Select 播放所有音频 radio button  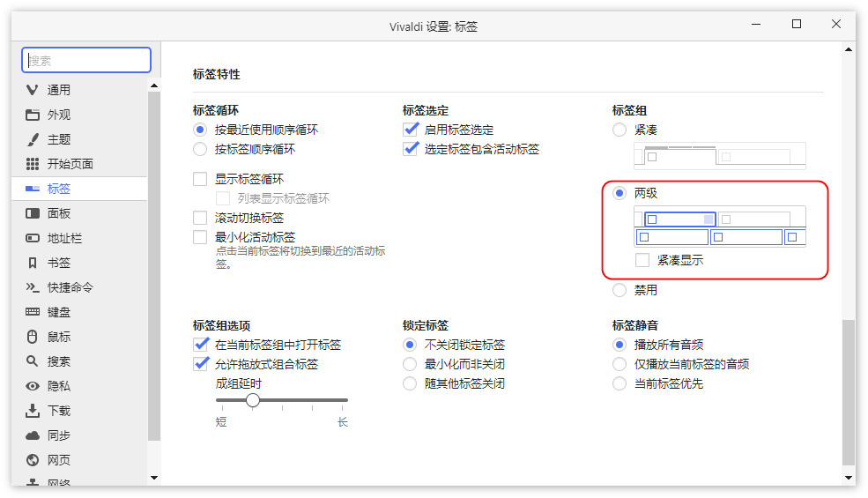(x=619, y=345)
